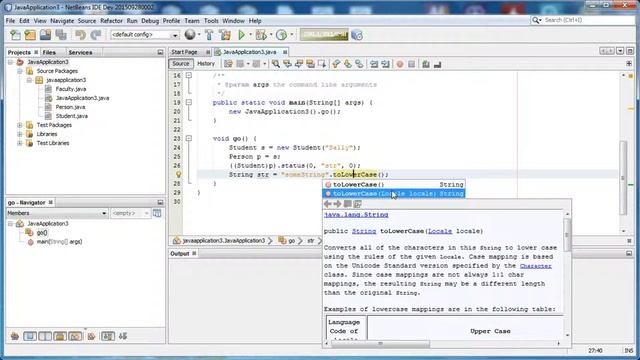
Task: Click the Debug Project toolbar icon
Action: click(x=261, y=35)
